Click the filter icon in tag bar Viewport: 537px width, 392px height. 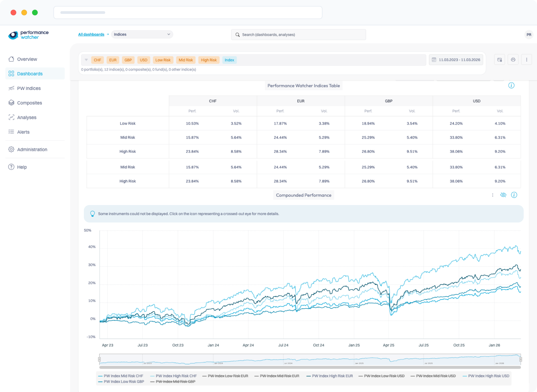click(86, 60)
